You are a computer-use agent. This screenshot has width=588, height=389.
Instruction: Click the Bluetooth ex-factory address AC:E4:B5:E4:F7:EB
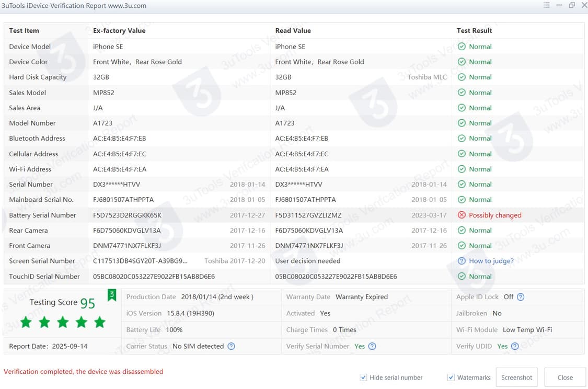coord(119,139)
